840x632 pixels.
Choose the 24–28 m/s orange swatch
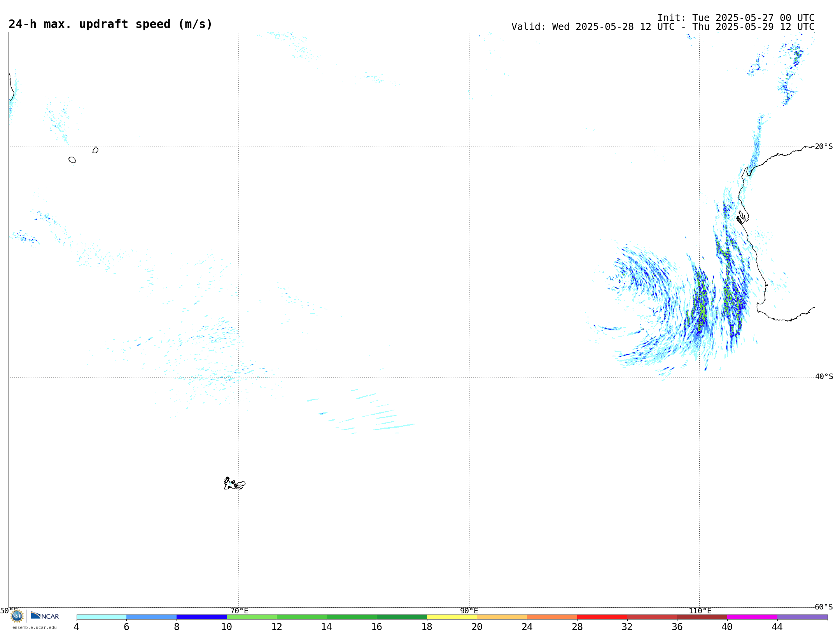coord(552,617)
